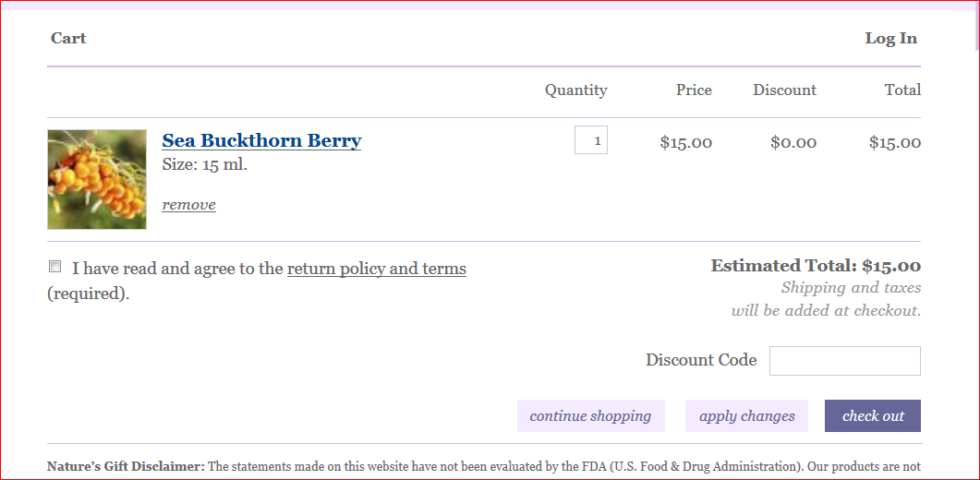This screenshot has width=980, height=480.
Task: Click the Size: 15 ml. text
Action: pyautogui.click(x=204, y=165)
